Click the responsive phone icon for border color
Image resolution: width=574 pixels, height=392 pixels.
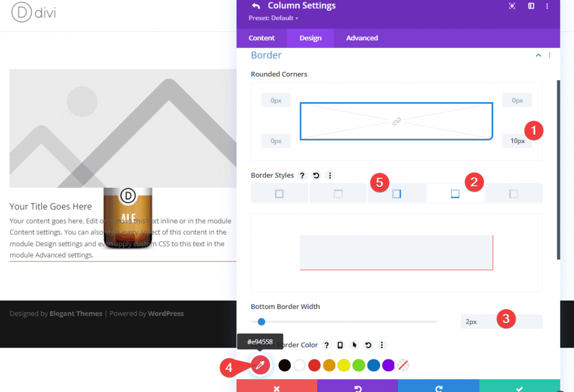[x=340, y=345]
